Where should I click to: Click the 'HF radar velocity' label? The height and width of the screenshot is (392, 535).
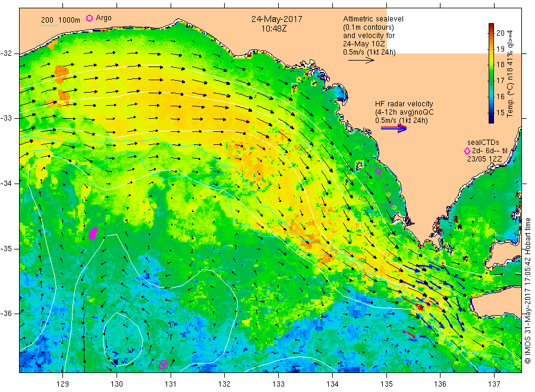click(x=404, y=103)
